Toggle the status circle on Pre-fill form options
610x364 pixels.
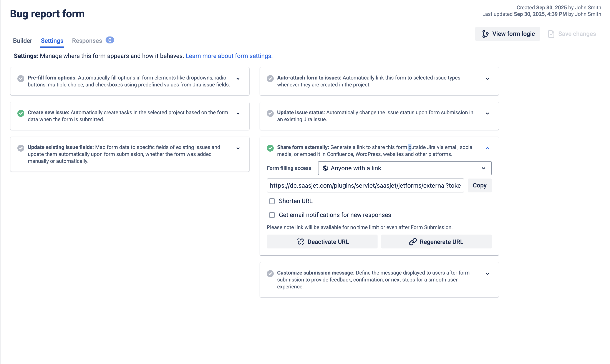click(21, 78)
